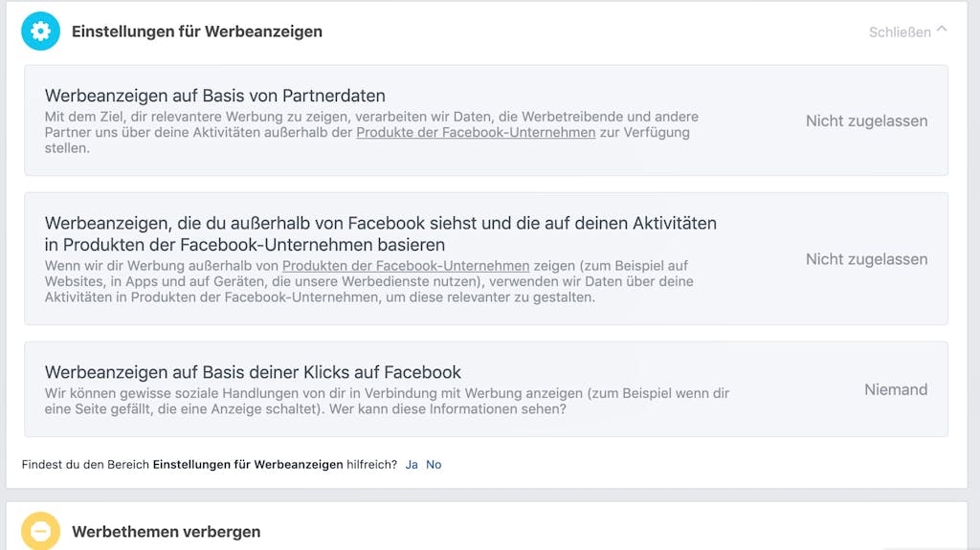Change first Nicht zugelassen setting
Screen dimensions: 980x550
click(866, 121)
